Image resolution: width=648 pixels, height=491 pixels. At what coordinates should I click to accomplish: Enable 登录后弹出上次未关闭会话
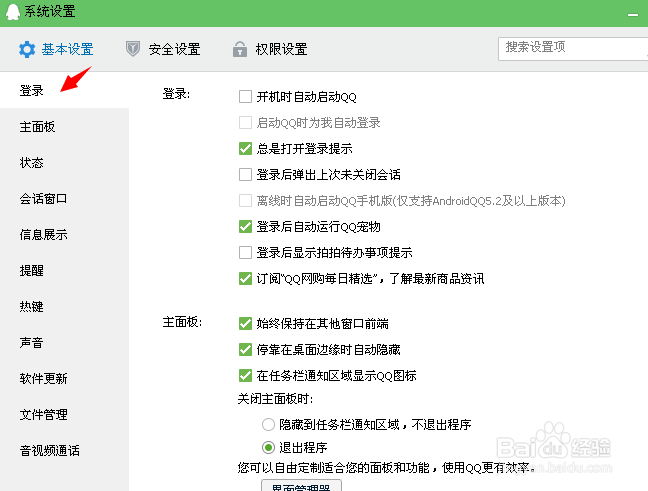pyautogui.click(x=245, y=174)
